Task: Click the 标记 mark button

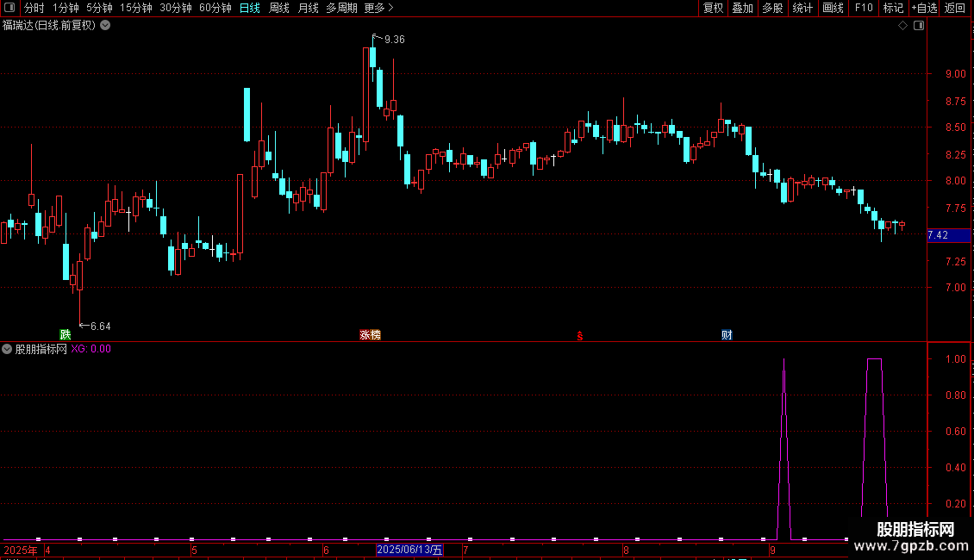Action: click(x=893, y=8)
